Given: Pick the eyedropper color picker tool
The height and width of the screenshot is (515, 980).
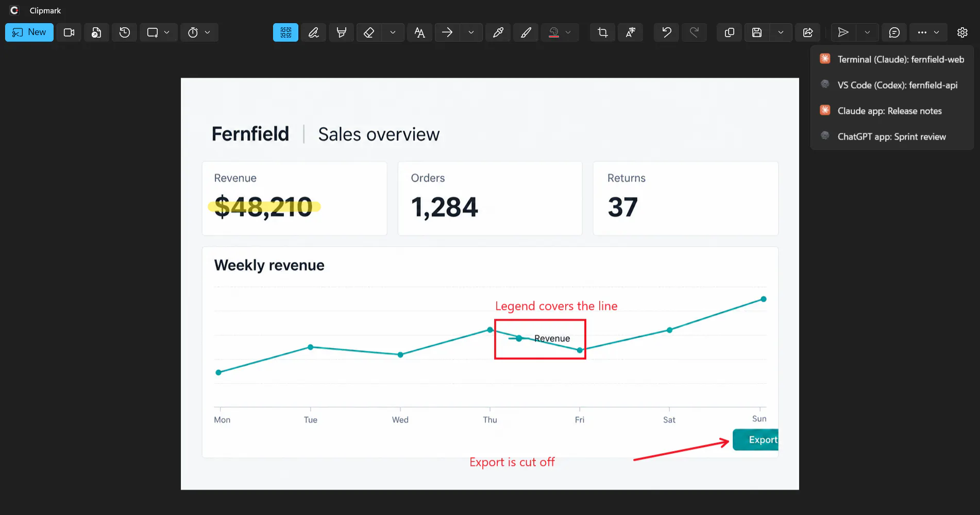Looking at the screenshot, I should pyautogui.click(x=498, y=32).
